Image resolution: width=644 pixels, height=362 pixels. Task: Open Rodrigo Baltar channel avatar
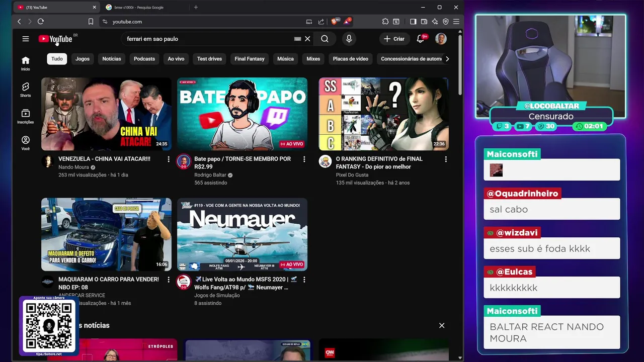click(184, 161)
